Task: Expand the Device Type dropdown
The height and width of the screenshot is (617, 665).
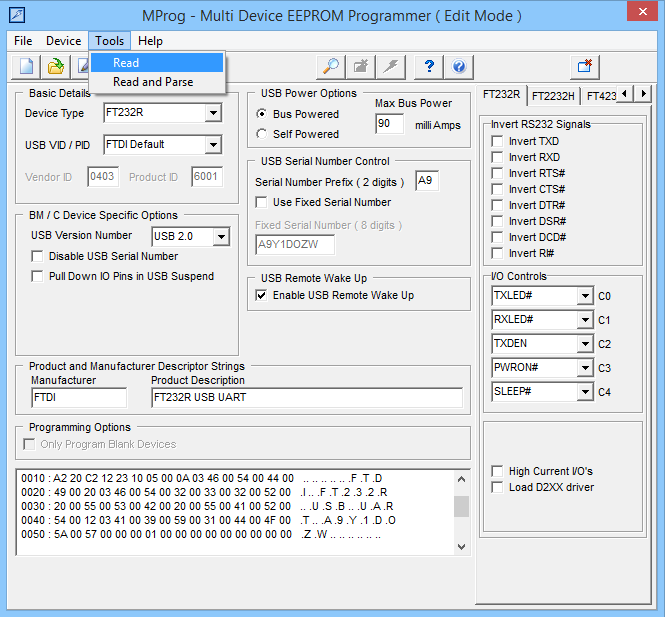Action: 213,113
